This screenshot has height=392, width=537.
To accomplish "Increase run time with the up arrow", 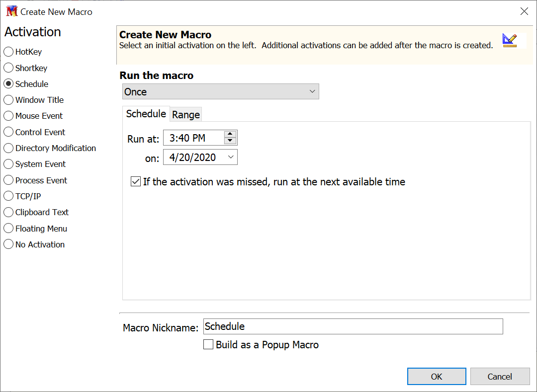I will coord(230,134).
